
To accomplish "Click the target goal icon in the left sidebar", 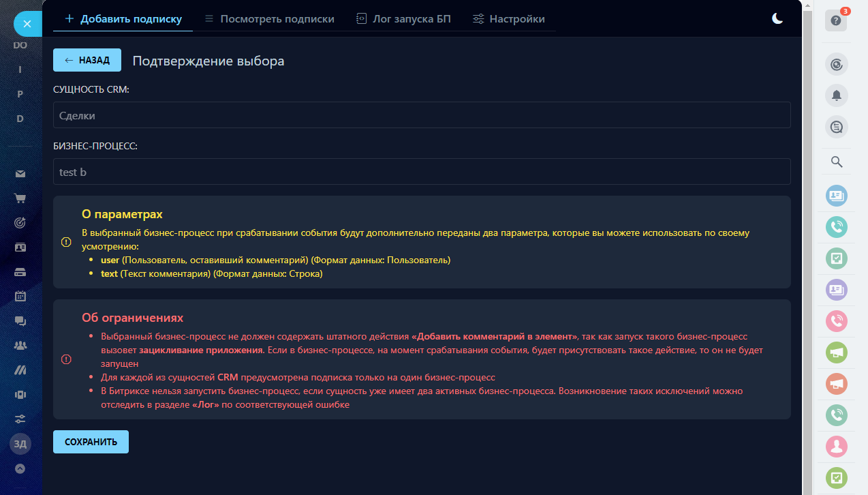I will pos(20,222).
